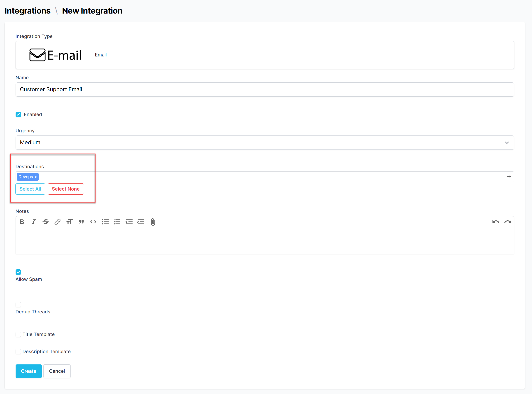Toggle code formatting icon
The image size is (532, 394).
[x=93, y=222]
